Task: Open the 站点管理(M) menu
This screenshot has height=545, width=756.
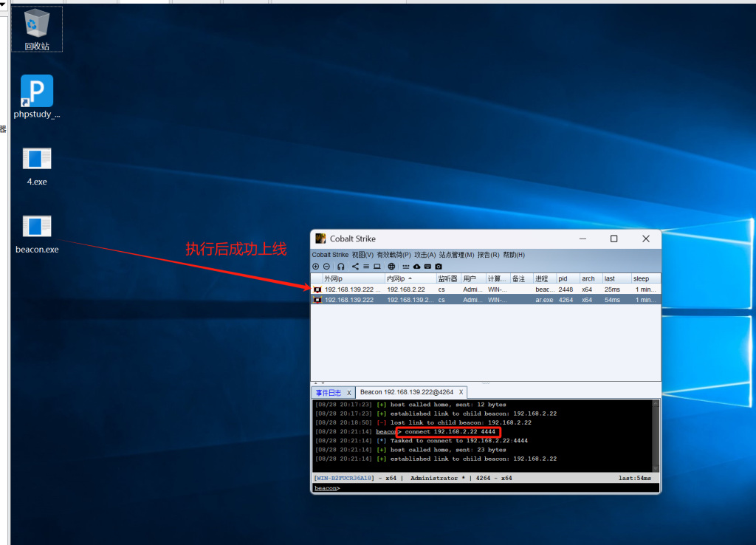Action: pos(456,255)
